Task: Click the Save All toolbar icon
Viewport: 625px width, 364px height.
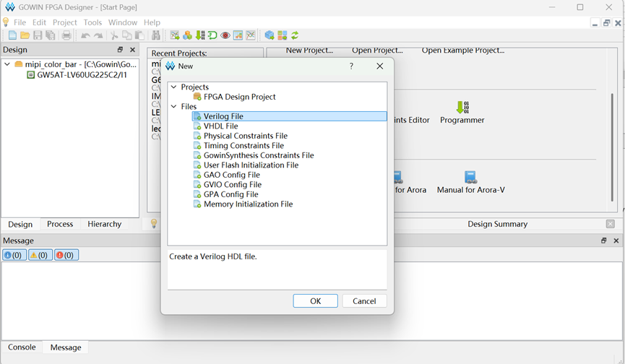Action: point(51,35)
